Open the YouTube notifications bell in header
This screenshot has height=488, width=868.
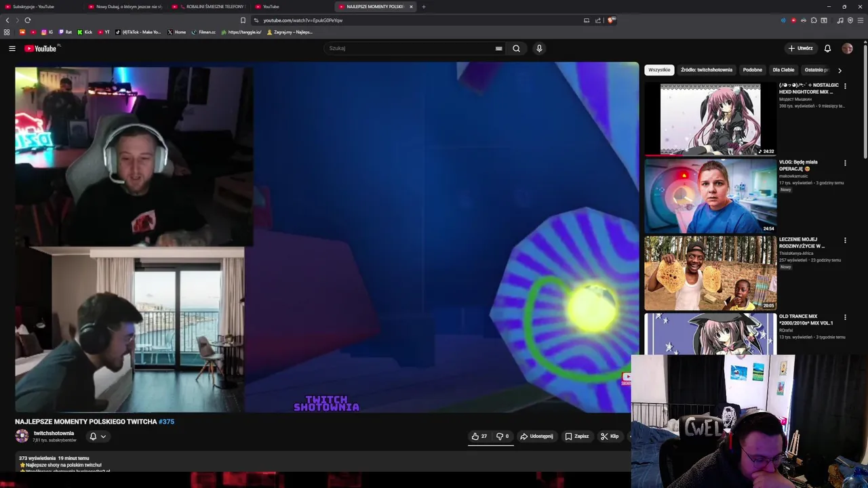click(827, 48)
